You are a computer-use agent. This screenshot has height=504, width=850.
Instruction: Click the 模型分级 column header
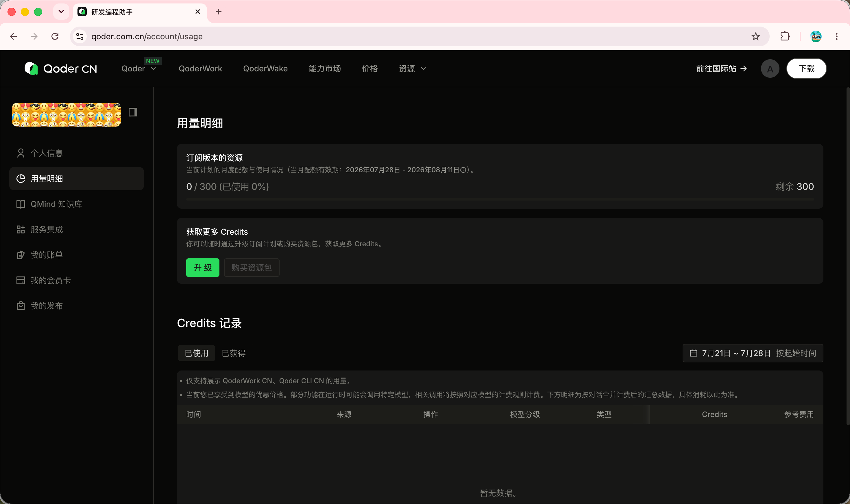[x=525, y=414]
